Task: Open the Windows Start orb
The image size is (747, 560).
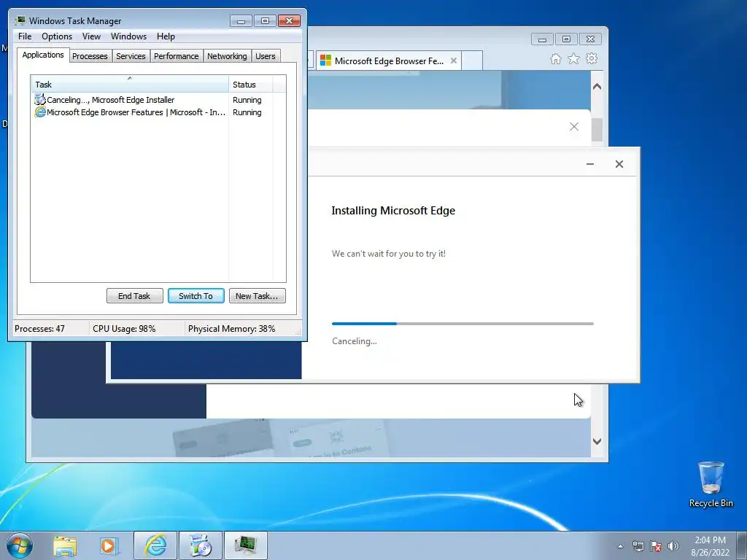Action: tap(20, 545)
